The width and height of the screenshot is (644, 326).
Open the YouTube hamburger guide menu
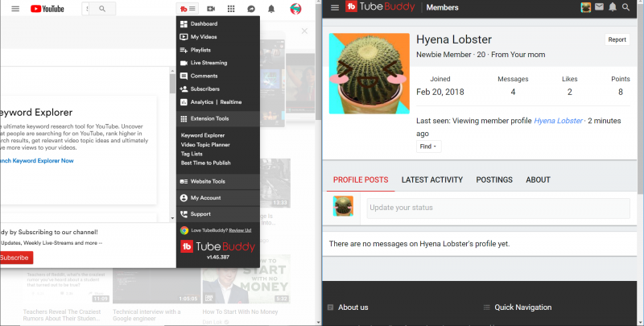[x=15, y=9]
